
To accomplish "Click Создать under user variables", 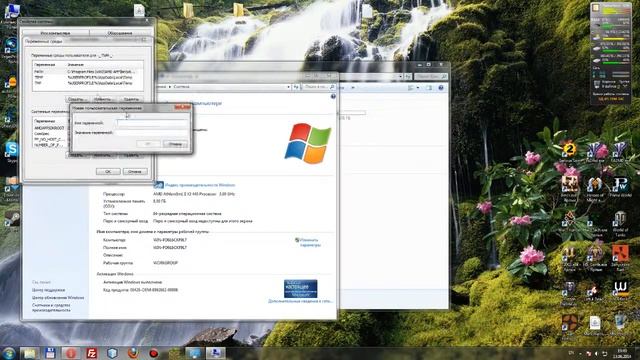I will pyautogui.click(x=76, y=99).
